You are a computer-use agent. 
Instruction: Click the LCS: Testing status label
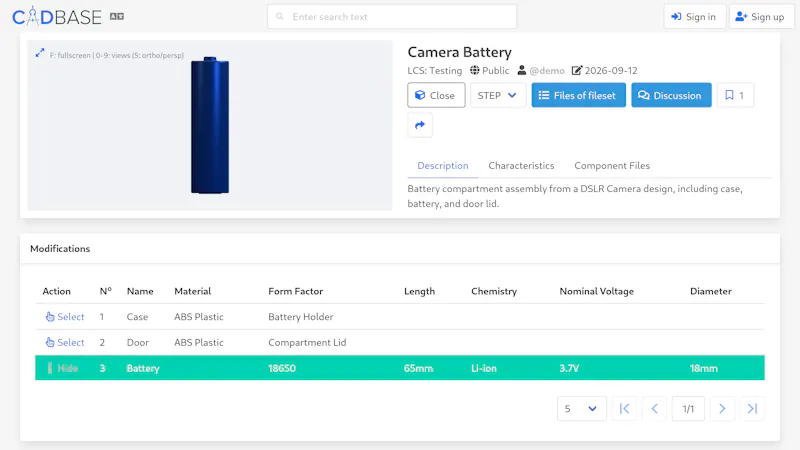tap(435, 70)
